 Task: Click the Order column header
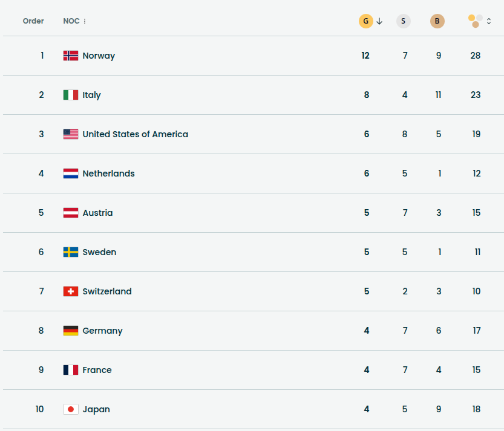[33, 21]
